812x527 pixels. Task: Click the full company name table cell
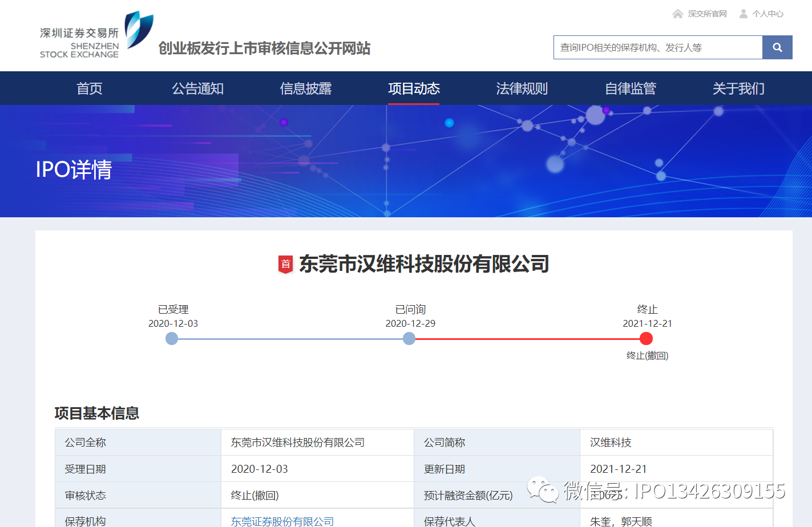coord(298,443)
